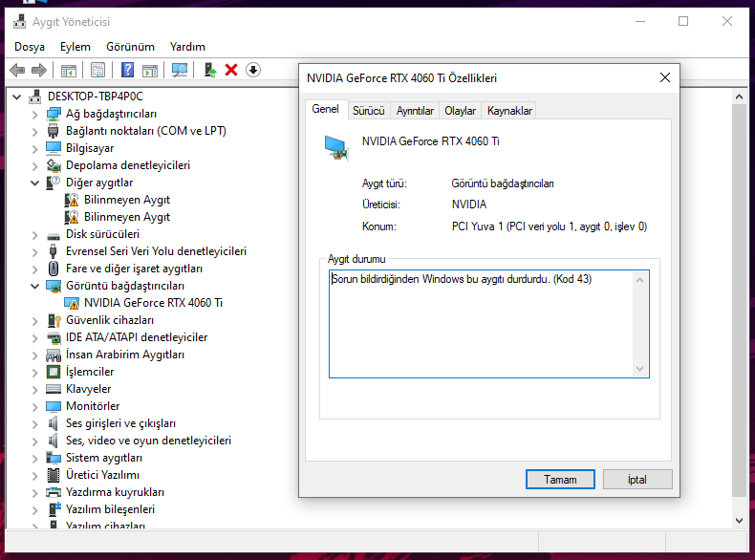The width and height of the screenshot is (755, 560).
Task: Switch to the Olaylar tab
Action: click(460, 111)
